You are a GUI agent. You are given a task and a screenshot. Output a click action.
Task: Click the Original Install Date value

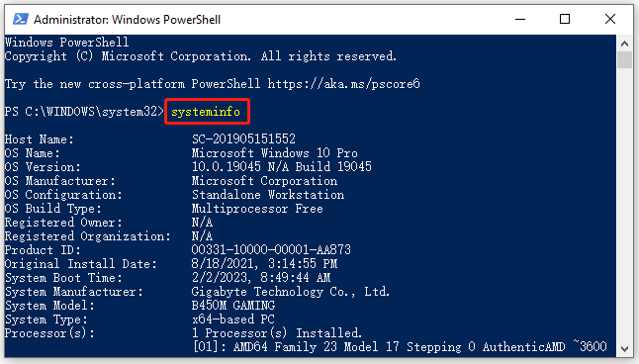click(264, 264)
